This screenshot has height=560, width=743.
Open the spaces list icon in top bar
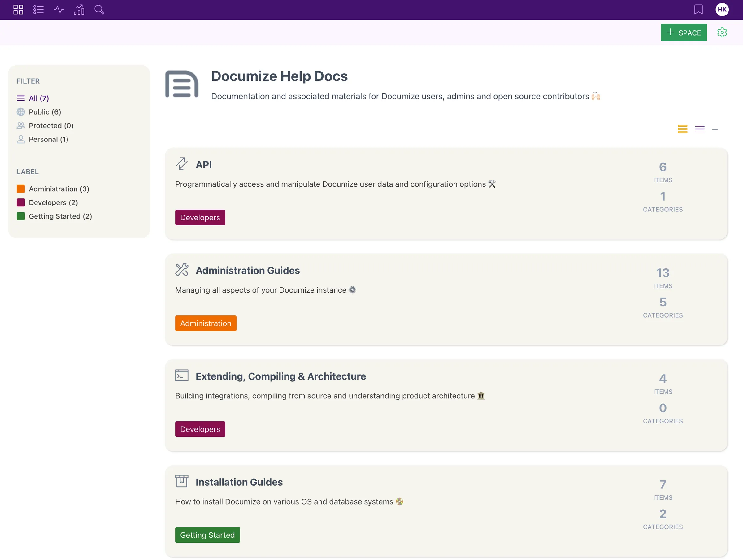click(x=38, y=10)
